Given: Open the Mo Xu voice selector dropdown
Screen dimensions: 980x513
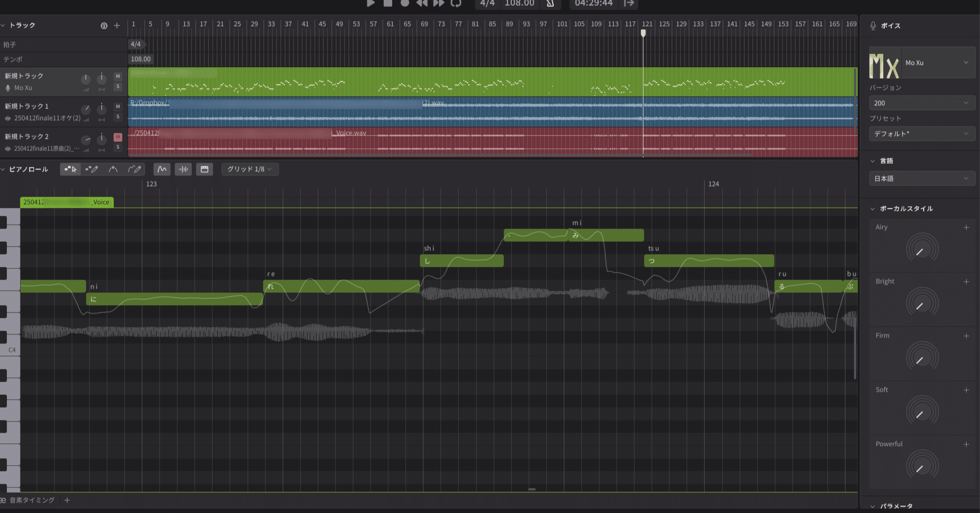Looking at the screenshot, I should click(937, 62).
